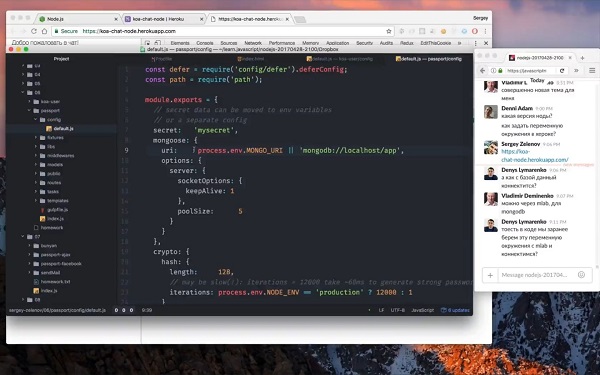Open DevTools Redux tab

(x=406, y=43)
